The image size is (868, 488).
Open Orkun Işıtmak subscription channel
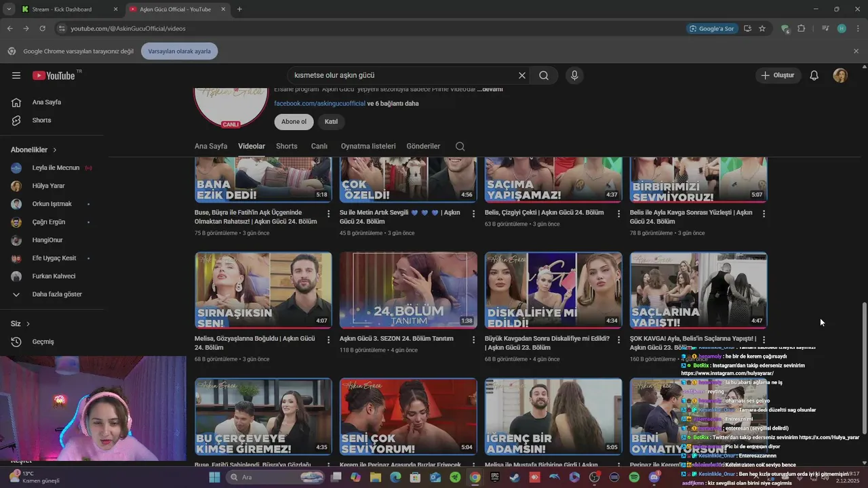52,204
